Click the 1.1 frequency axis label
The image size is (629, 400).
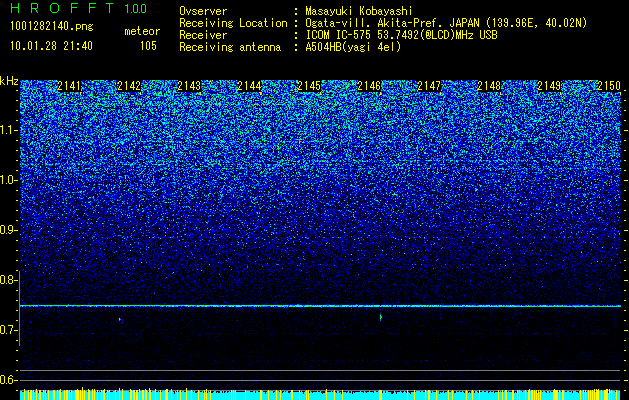point(8,130)
